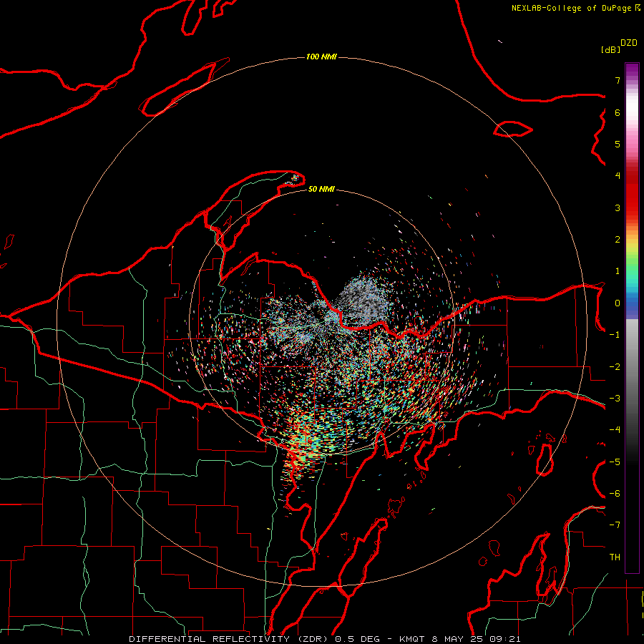Image resolution: width=644 pixels, height=644 pixels.
Task: Click the -3 tick label on the color scale
Action: [615, 399]
